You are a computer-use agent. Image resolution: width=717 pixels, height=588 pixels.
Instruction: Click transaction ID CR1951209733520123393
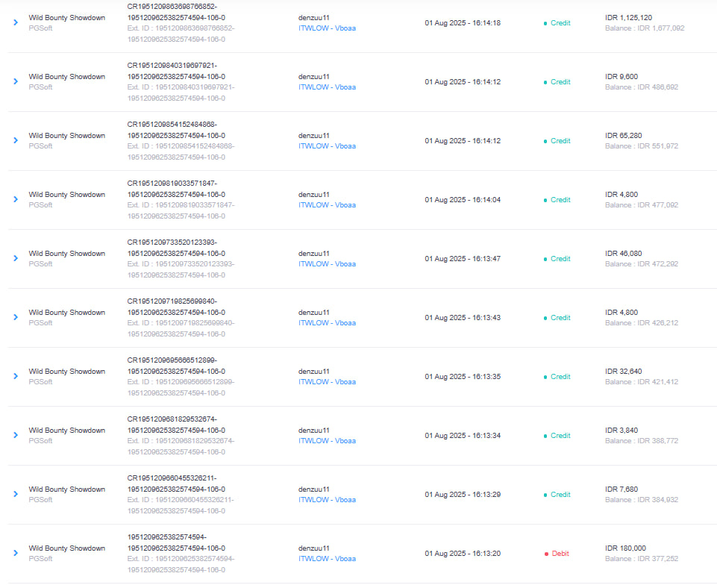coord(172,243)
